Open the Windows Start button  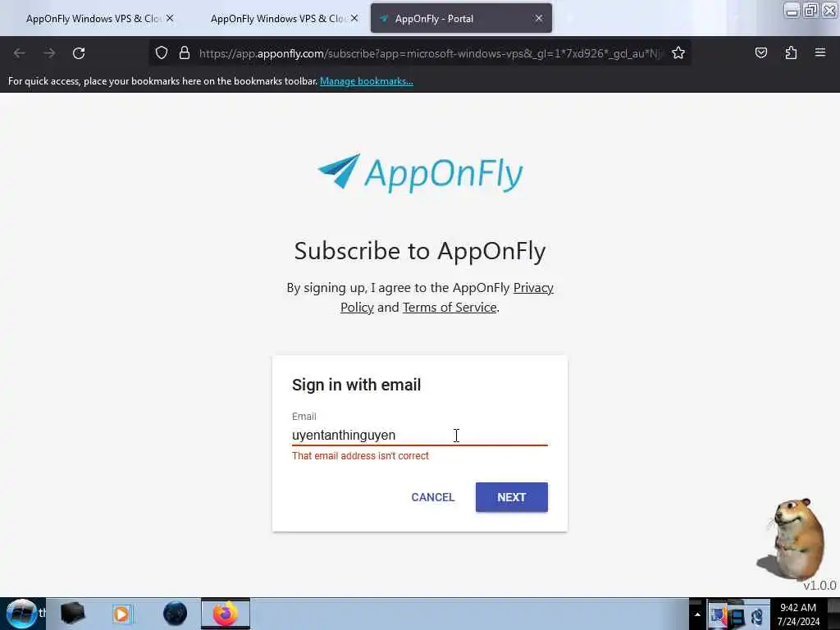[x=21, y=614]
